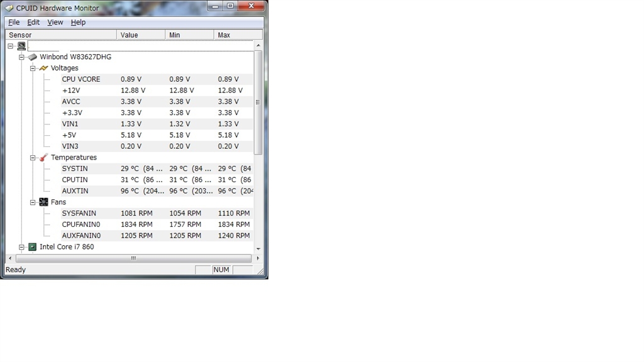Select the VIN3 voltage row
The image size is (644, 362).
point(157,146)
